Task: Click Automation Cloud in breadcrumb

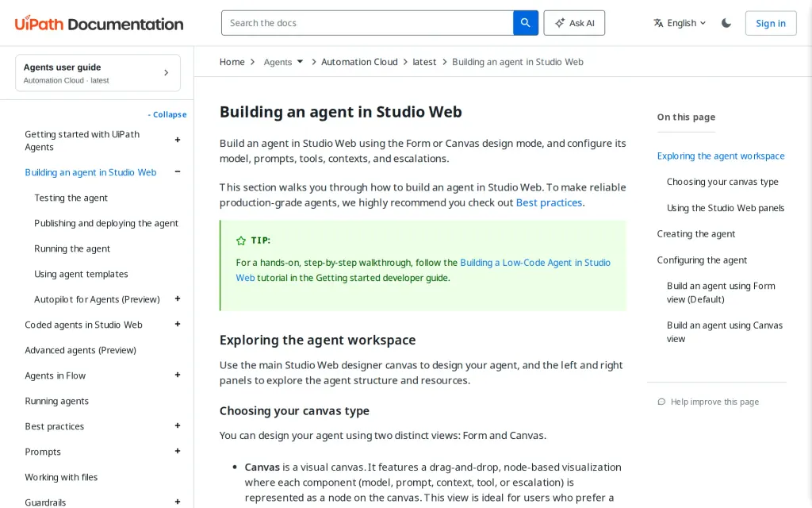Action: point(359,62)
